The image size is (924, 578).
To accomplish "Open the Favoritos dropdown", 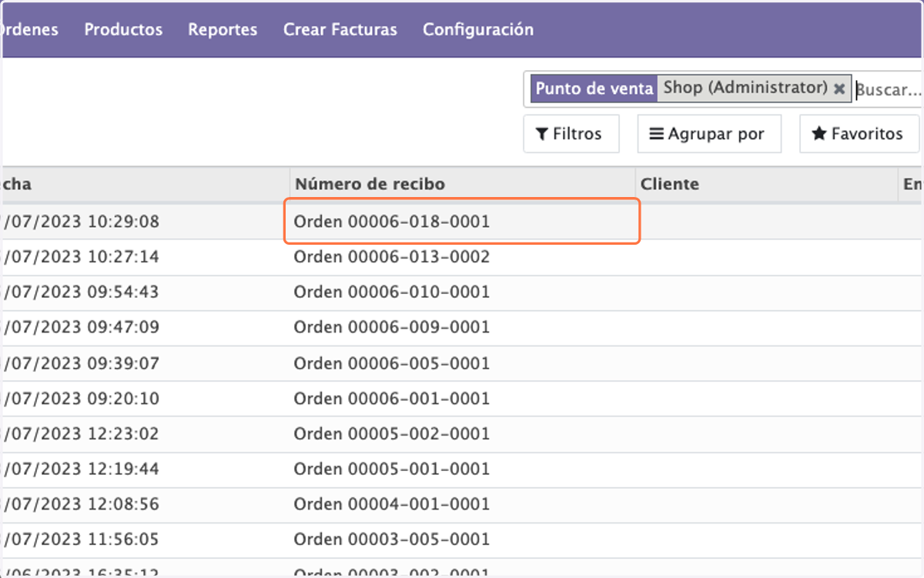I will (x=859, y=134).
